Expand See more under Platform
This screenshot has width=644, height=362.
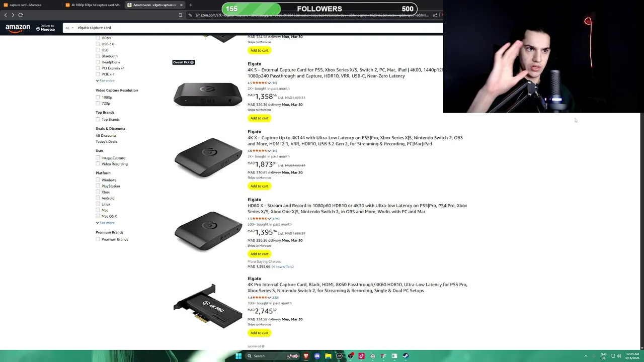[105, 223]
